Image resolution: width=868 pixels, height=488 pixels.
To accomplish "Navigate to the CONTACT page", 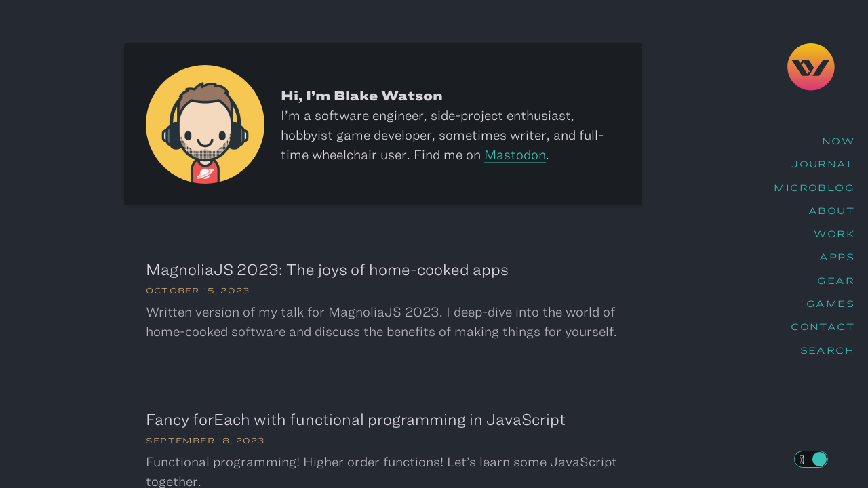I will [823, 326].
